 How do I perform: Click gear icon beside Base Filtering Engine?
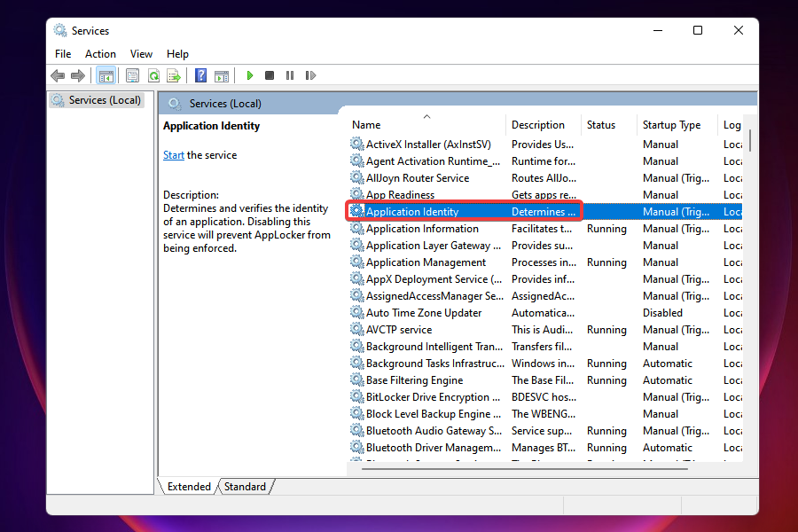click(356, 379)
